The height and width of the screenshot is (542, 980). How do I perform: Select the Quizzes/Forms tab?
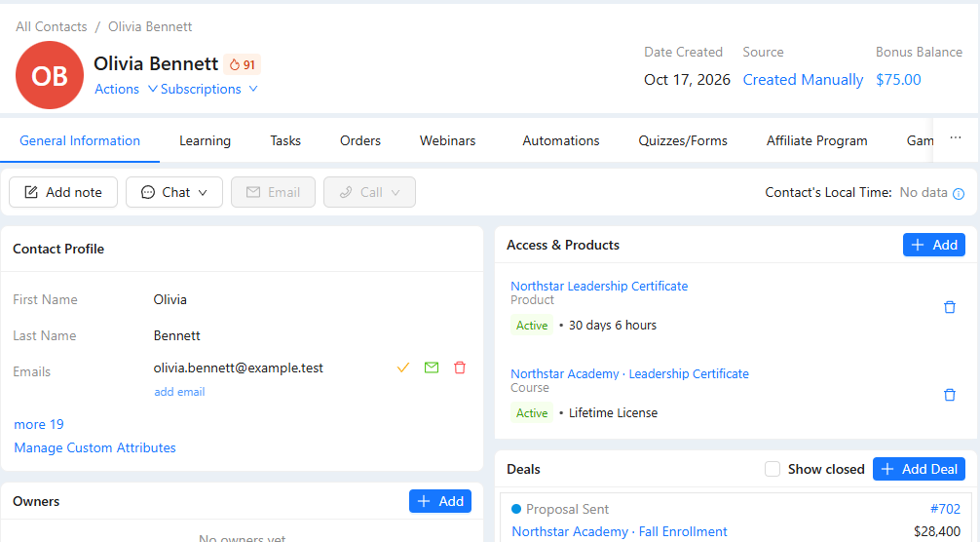[x=683, y=140]
